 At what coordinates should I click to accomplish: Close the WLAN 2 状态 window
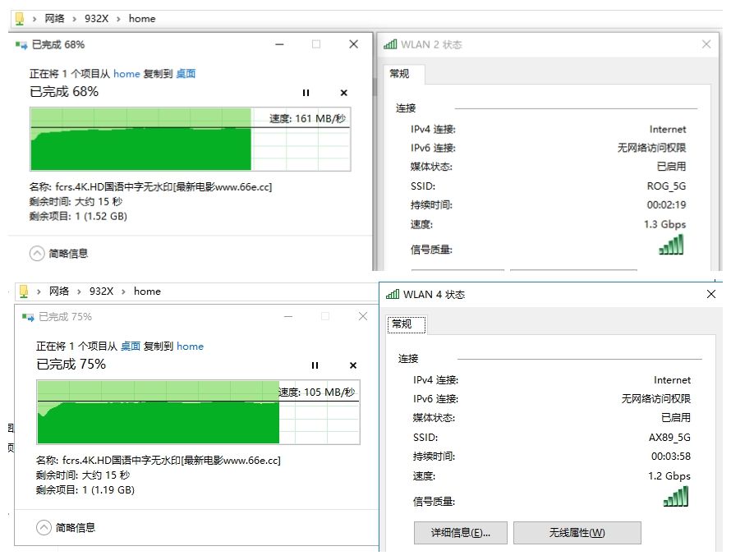(x=706, y=44)
